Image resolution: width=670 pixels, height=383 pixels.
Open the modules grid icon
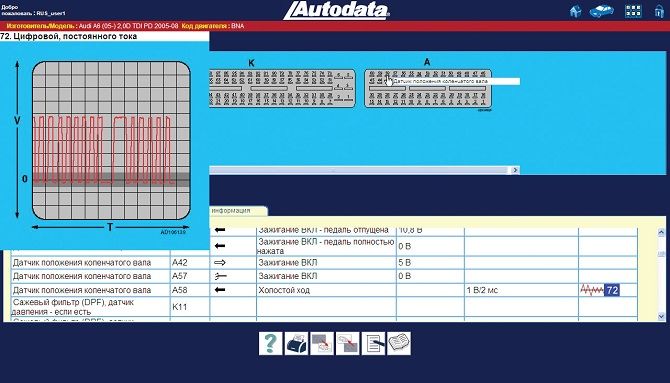point(633,11)
